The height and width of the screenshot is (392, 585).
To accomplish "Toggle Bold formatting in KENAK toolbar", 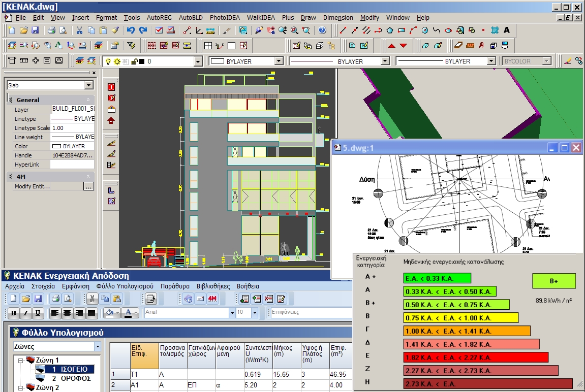I will click(14, 313).
